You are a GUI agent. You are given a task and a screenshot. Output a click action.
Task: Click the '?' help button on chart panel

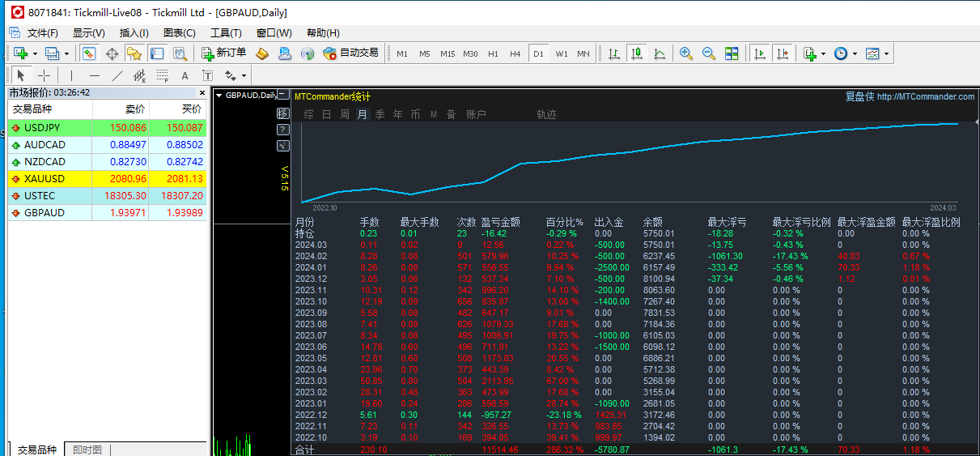(282, 130)
